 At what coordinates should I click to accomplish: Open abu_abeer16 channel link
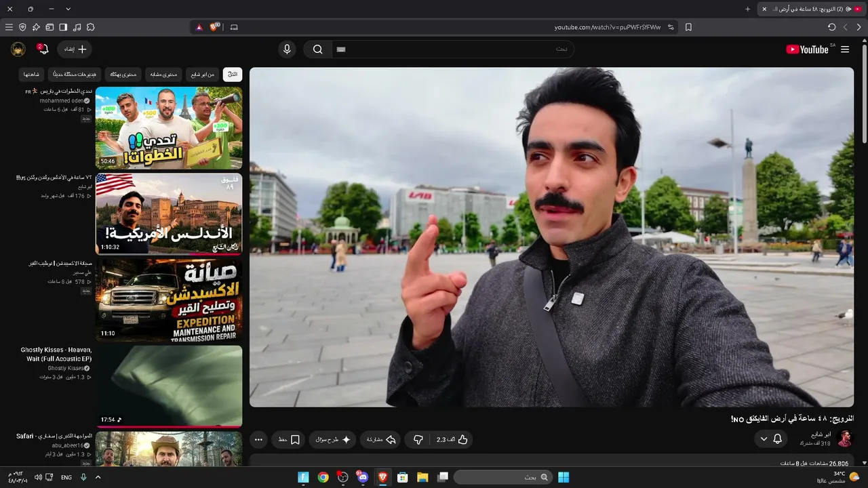point(71,445)
